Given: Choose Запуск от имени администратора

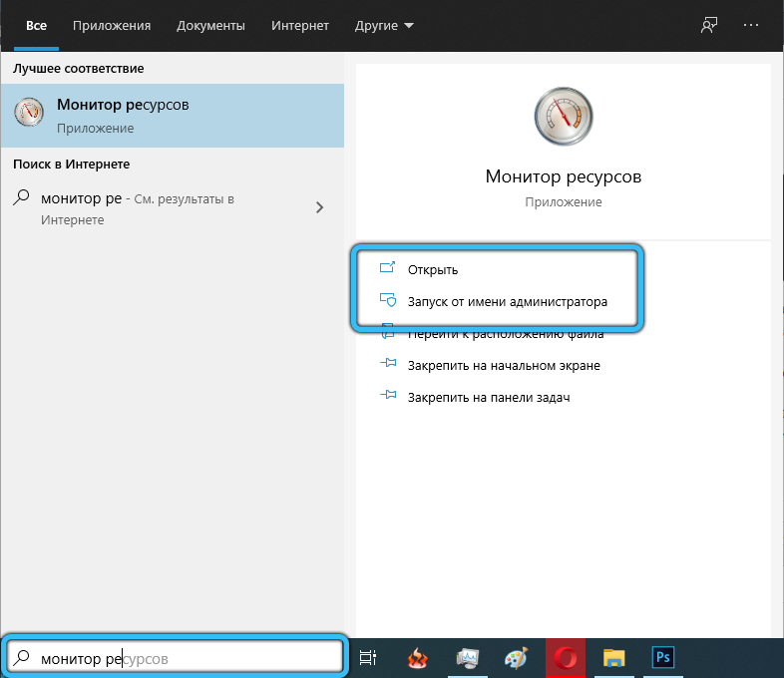Looking at the screenshot, I should pos(507,301).
